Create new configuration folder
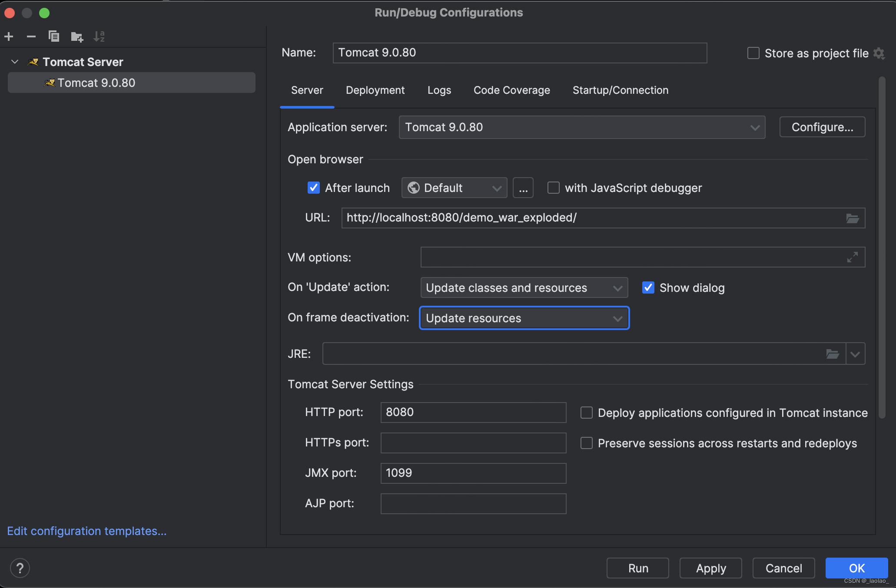Image resolution: width=896 pixels, height=588 pixels. coord(77,36)
